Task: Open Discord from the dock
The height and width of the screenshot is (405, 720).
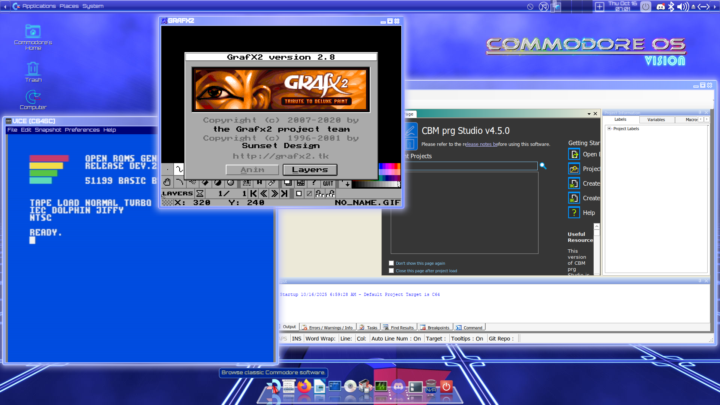Action: click(398, 387)
